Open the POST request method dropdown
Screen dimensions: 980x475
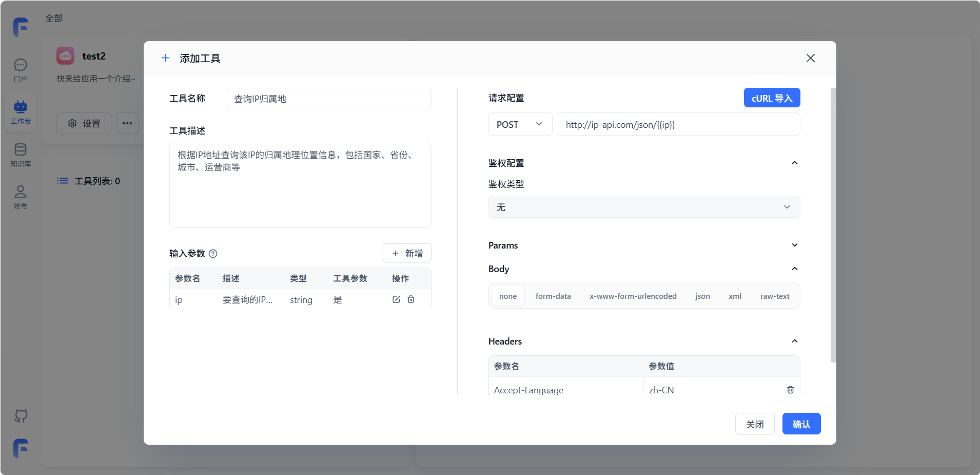[x=520, y=124]
